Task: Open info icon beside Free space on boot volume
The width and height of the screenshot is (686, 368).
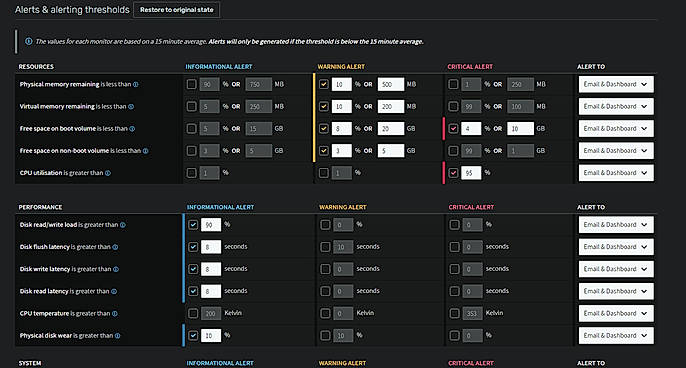Action: click(132, 129)
